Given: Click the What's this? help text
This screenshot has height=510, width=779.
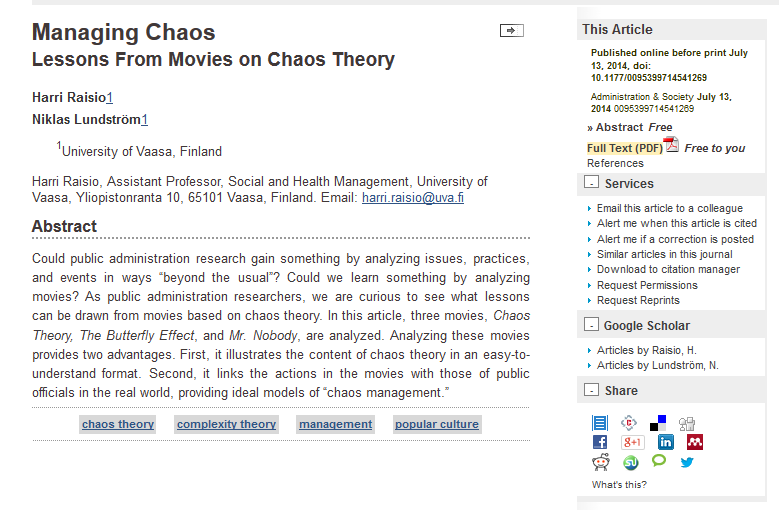Looking at the screenshot, I should (619, 485).
